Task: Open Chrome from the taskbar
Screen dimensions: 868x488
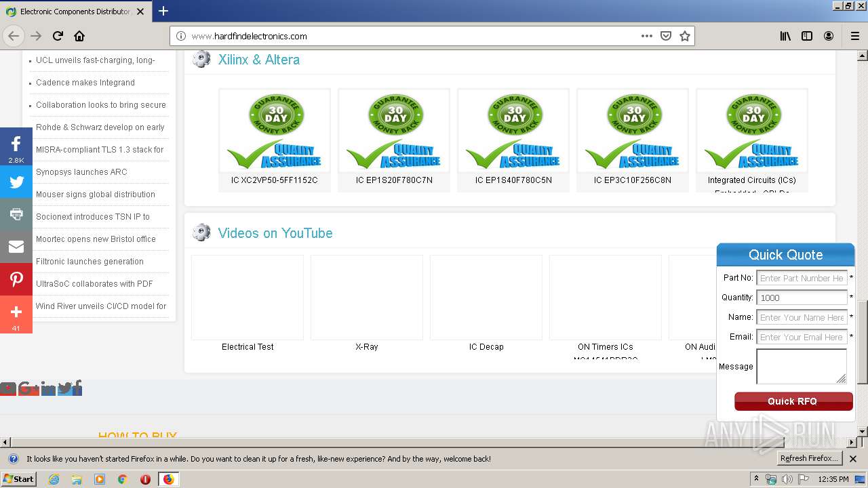Action: pos(122,479)
